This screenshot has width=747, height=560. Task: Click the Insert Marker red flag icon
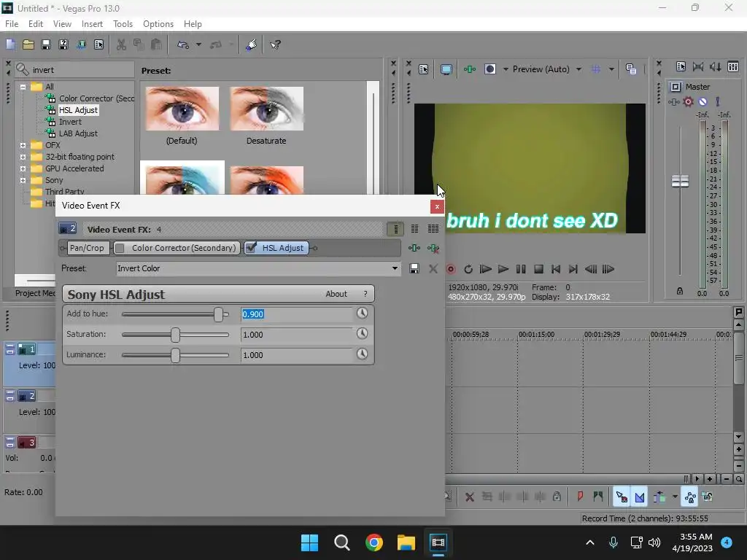click(580, 497)
